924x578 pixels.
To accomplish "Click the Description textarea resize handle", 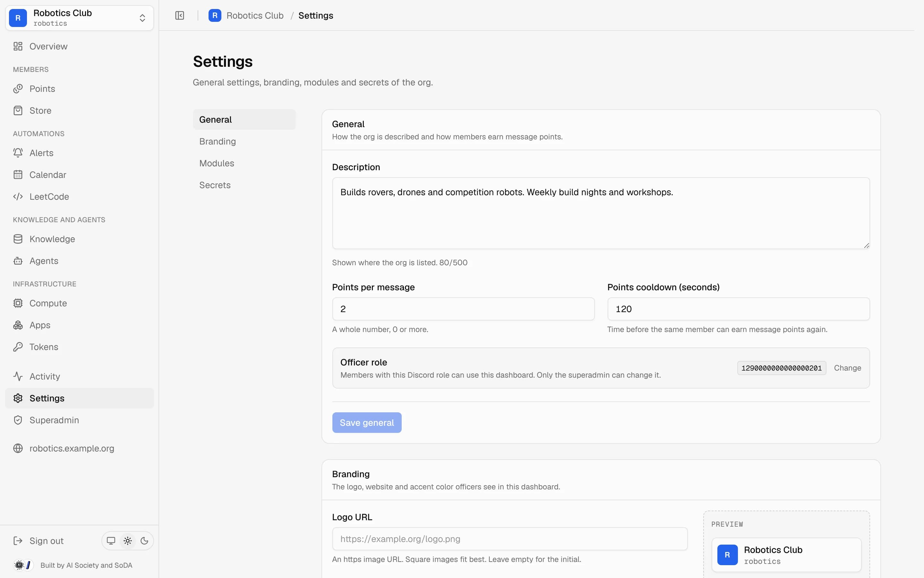I will (x=866, y=245).
